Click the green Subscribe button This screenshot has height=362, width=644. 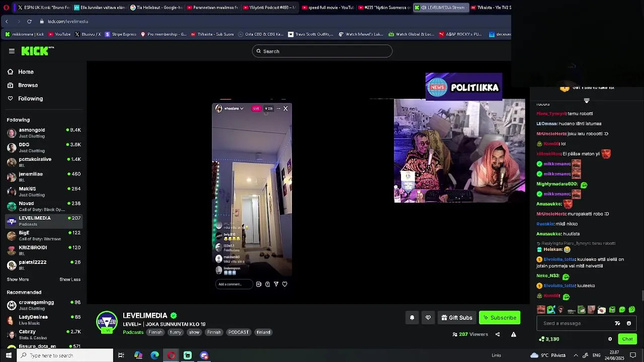pos(500,318)
